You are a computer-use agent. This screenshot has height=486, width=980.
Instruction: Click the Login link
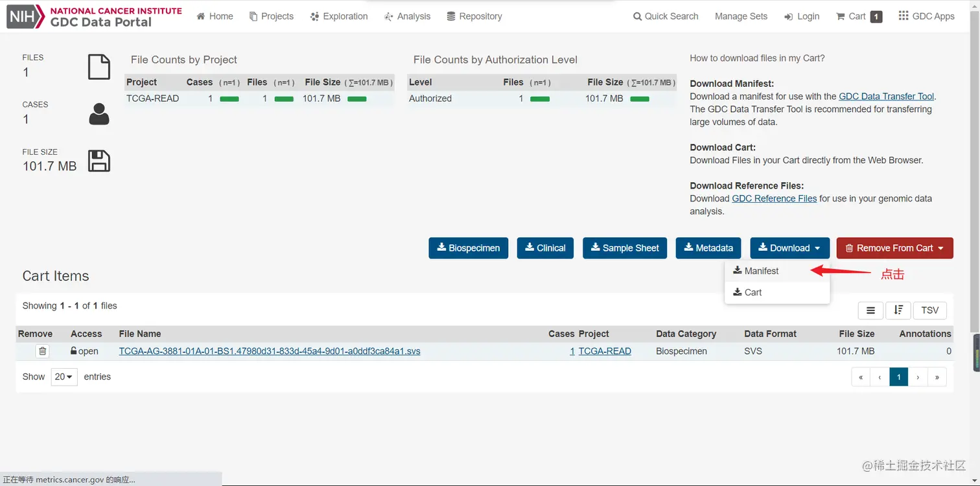(802, 16)
